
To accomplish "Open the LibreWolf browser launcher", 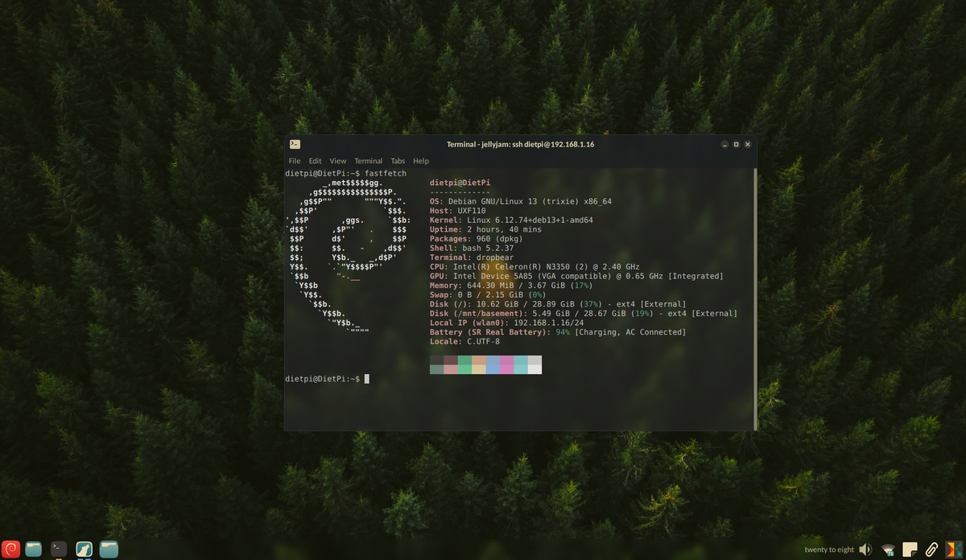I will [83, 549].
